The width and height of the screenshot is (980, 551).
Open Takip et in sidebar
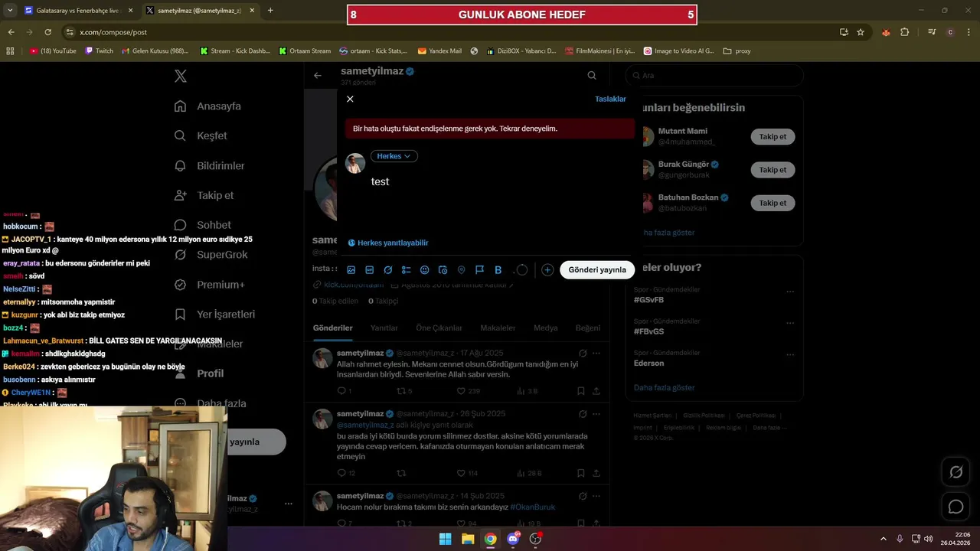click(x=204, y=195)
